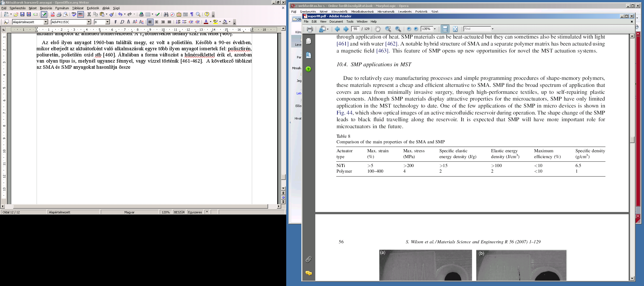Set align left in Writer
The width and height of the screenshot is (644, 286).
pos(150,22)
